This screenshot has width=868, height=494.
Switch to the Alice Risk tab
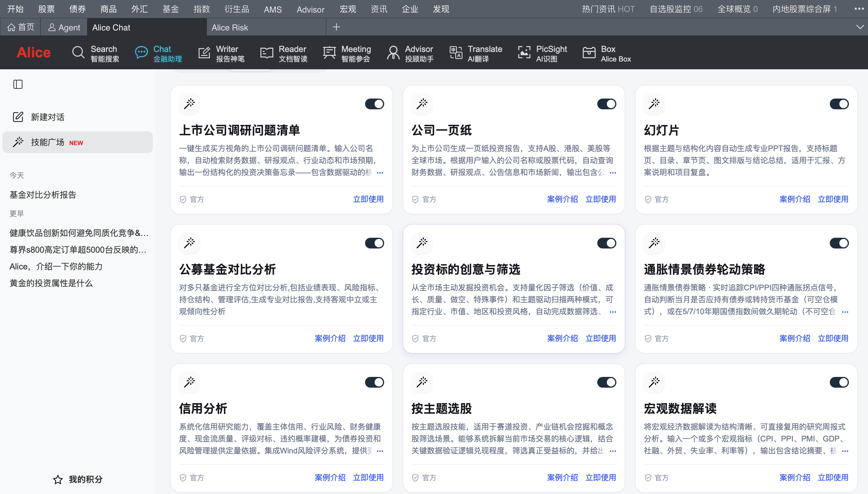tap(230, 27)
